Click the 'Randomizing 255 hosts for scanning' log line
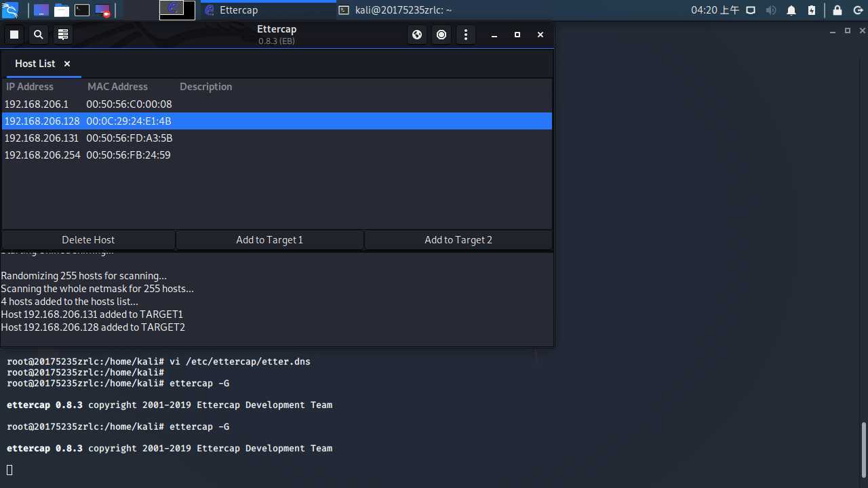Image resolution: width=868 pixels, height=488 pixels. click(x=84, y=276)
